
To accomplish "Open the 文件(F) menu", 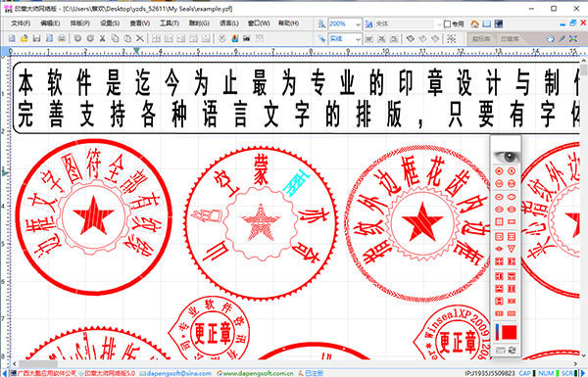I will point(21,24).
